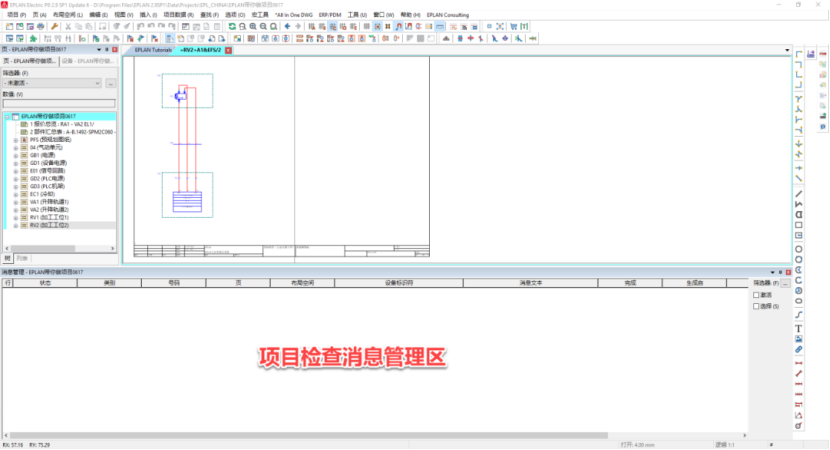Expand the VA1 tree node
The height and width of the screenshot is (450, 830).
[16, 202]
